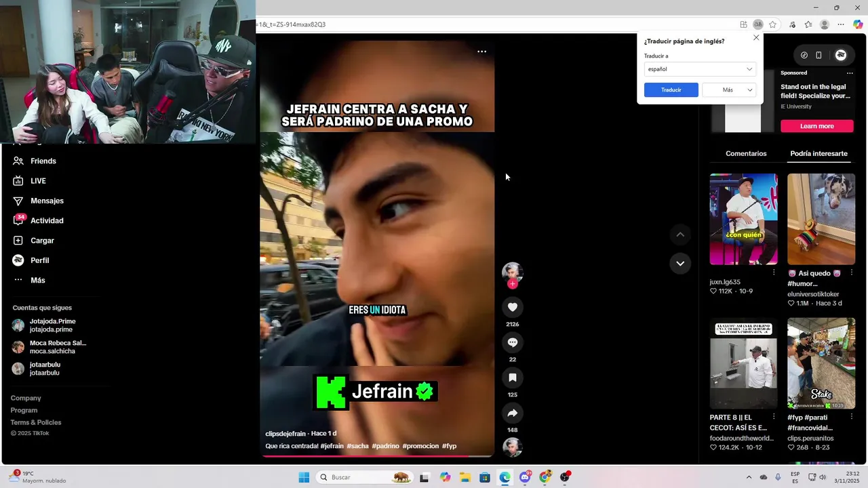
Task: Click the translate icon in address bar
Action: pyautogui.click(x=758, y=24)
